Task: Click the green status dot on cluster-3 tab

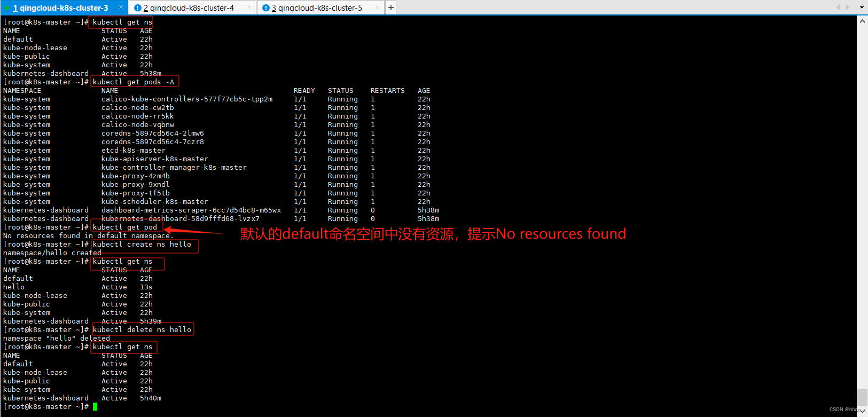Action: pyautogui.click(x=7, y=8)
